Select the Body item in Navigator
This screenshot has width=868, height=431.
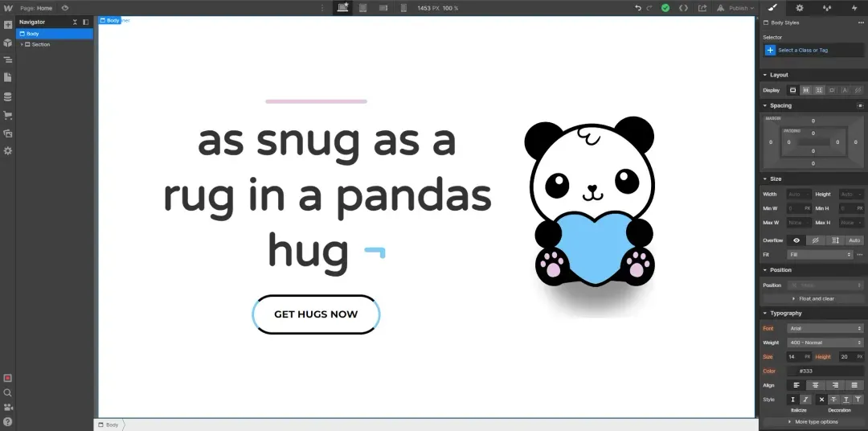pos(55,34)
